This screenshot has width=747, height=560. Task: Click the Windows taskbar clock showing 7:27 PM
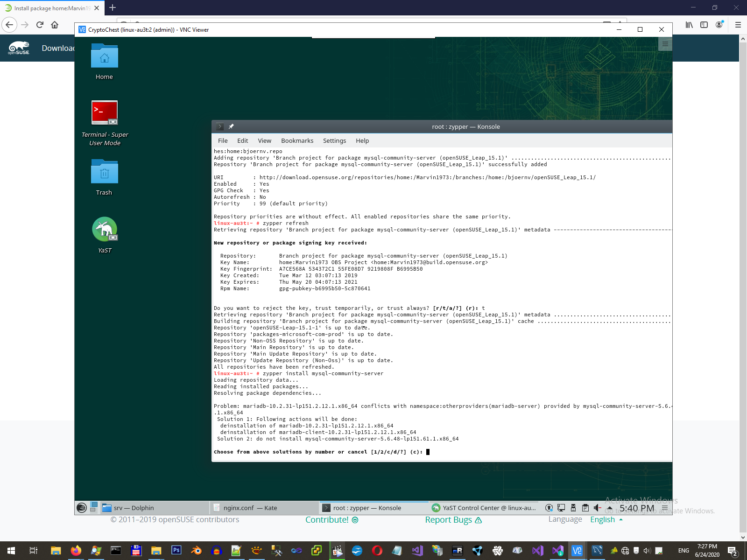(707, 551)
